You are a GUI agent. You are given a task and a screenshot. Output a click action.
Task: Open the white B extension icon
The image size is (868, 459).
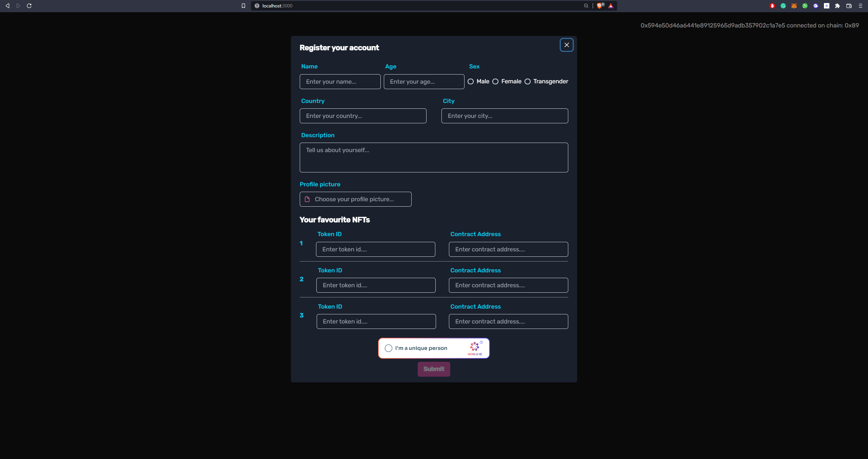827,6
